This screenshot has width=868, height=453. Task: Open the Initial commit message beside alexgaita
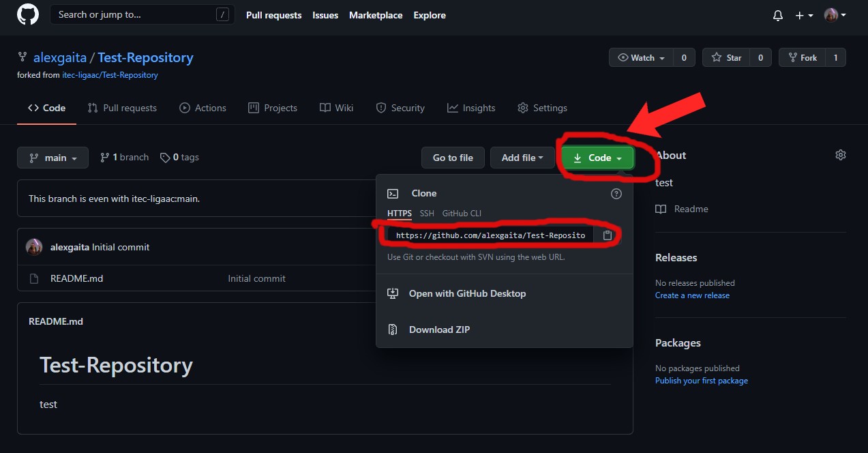(121, 247)
